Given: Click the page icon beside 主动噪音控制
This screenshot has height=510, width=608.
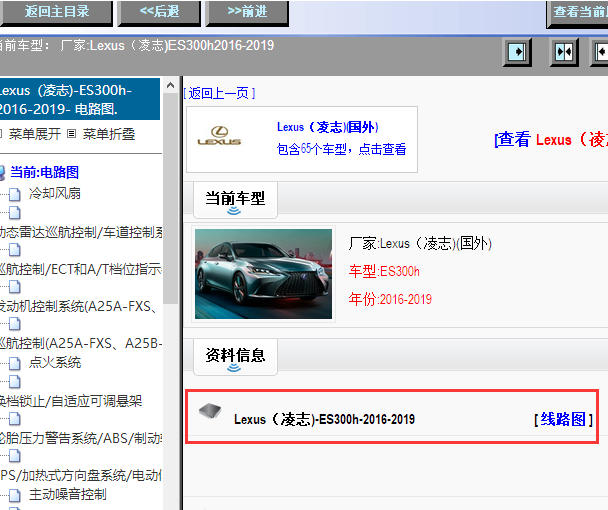Looking at the screenshot, I should pyautogui.click(x=15, y=495).
